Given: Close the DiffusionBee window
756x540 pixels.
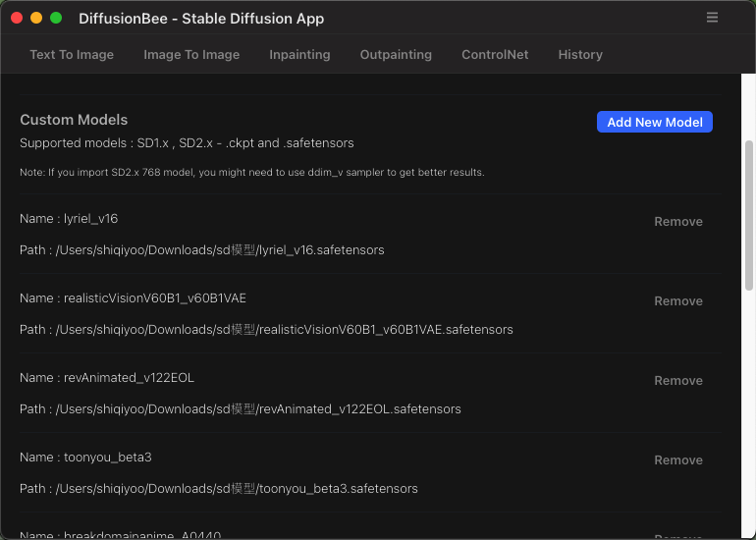Looking at the screenshot, I should tap(17, 19).
